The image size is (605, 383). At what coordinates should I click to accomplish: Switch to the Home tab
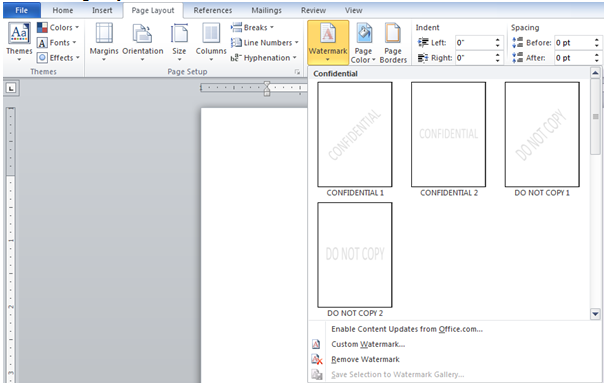click(63, 10)
